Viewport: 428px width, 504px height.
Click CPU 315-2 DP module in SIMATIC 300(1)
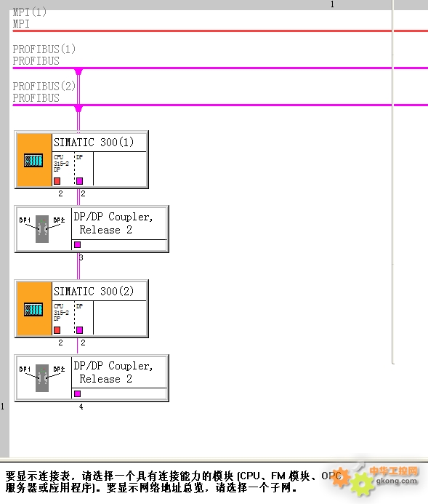(61, 164)
